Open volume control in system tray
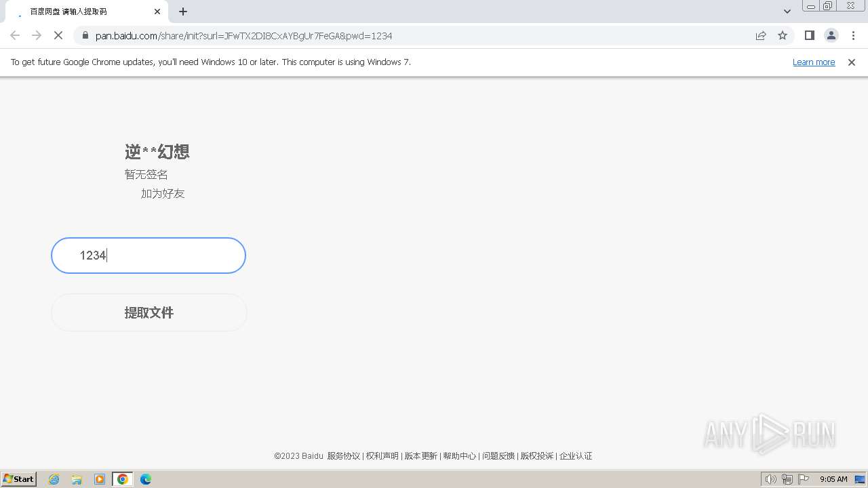The width and height of the screenshot is (868, 488). click(x=770, y=479)
